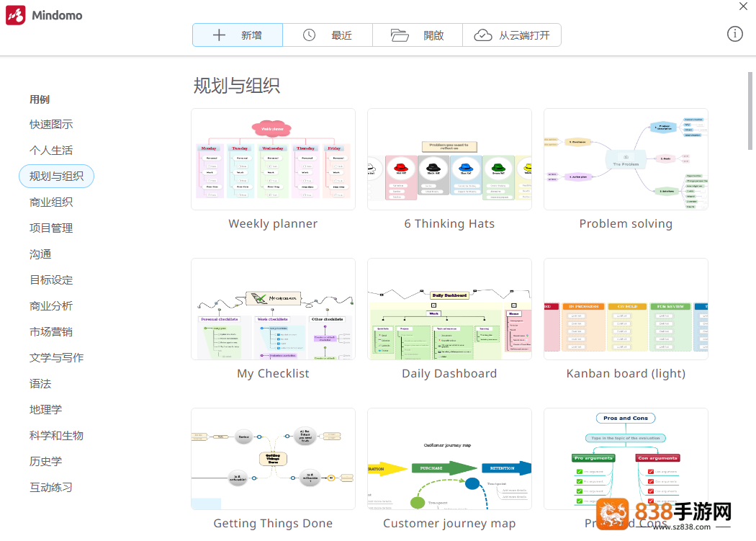Select the 快速图示 category
The height and width of the screenshot is (541, 756).
[x=51, y=125]
